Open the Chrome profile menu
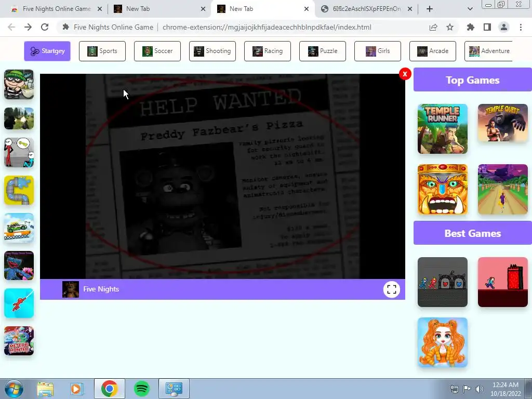 [x=504, y=27]
